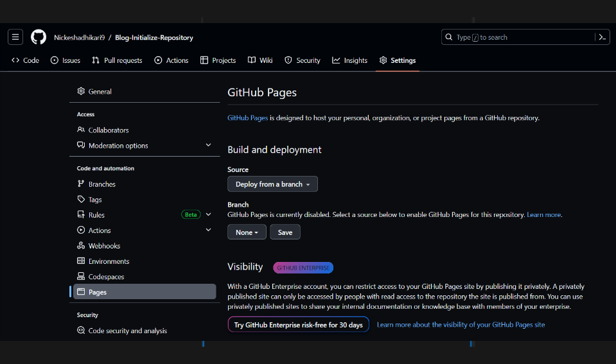
Task: Click the magnifier icon in search box
Action: tap(448, 37)
